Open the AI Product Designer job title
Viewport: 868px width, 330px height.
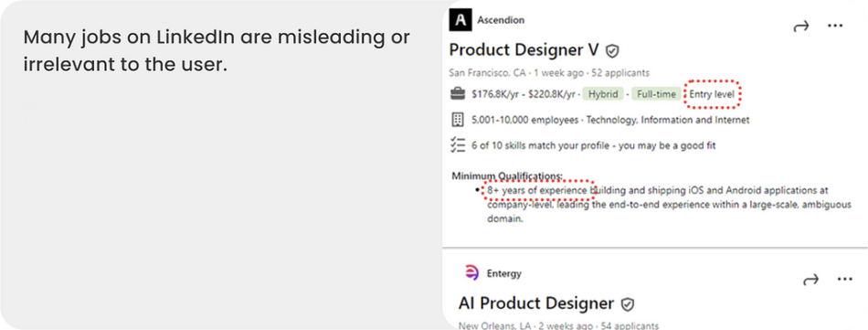point(536,303)
